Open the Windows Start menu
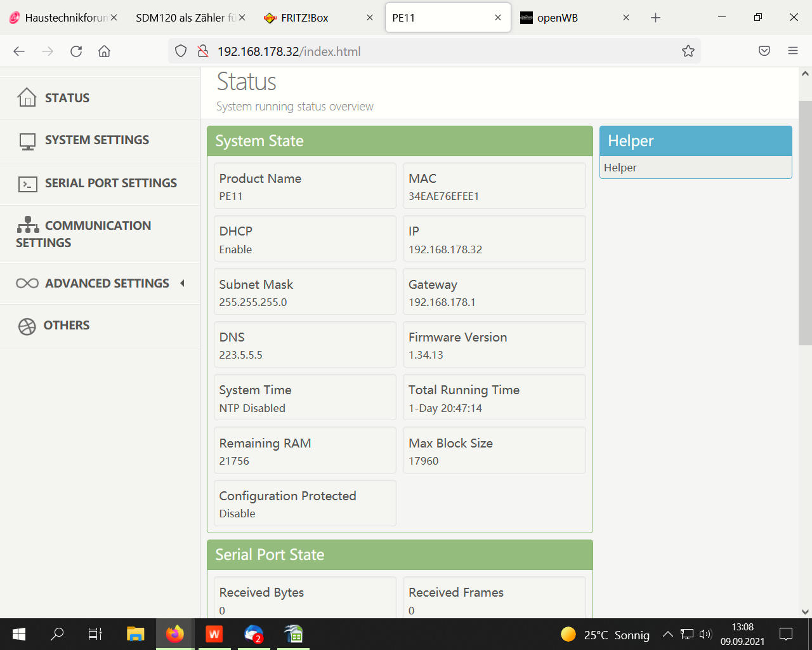Image resolution: width=812 pixels, height=650 pixels. (x=19, y=634)
